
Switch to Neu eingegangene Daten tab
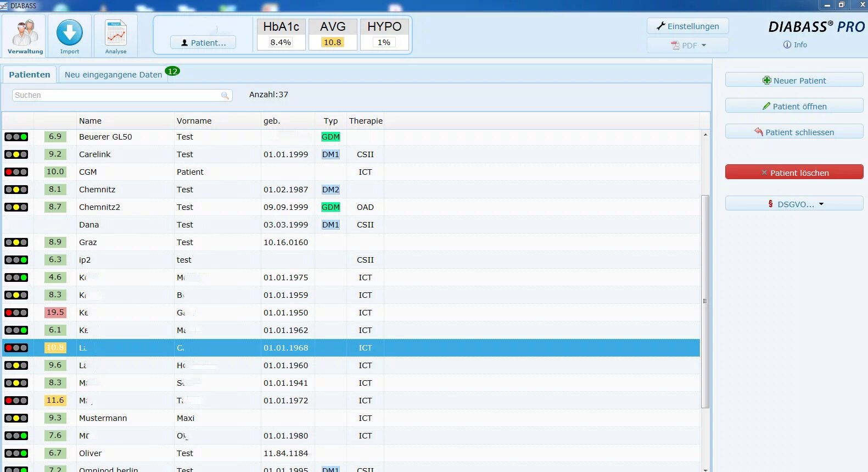(113, 75)
